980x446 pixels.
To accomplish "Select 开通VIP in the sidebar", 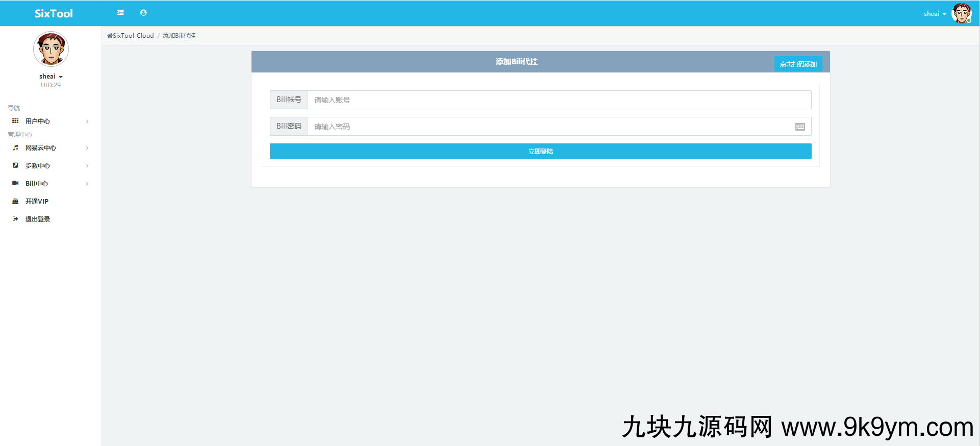I will [37, 202].
